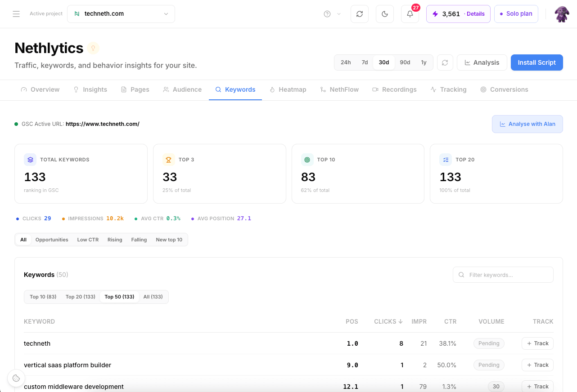Viewport: 577px width, 392px height.
Task: Filter keywords by Rising
Action: [x=115, y=240]
